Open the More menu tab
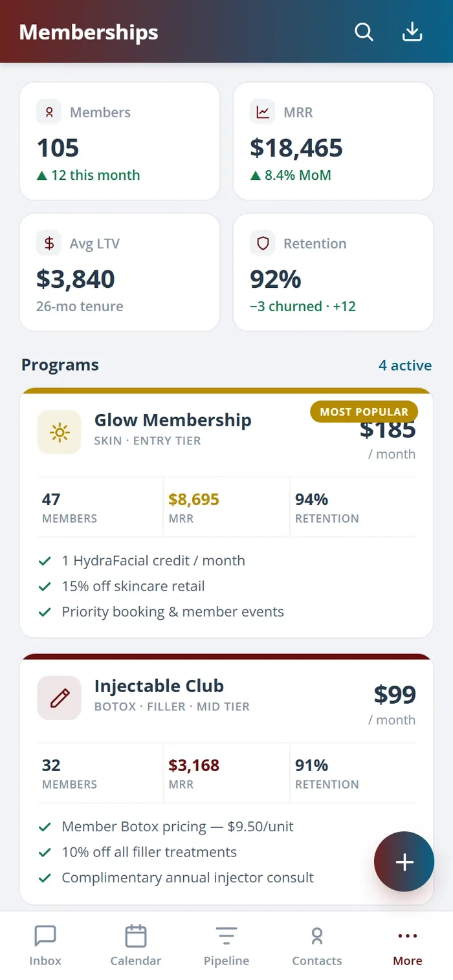Viewport: 453px width, 980px height. pos(408,946)
